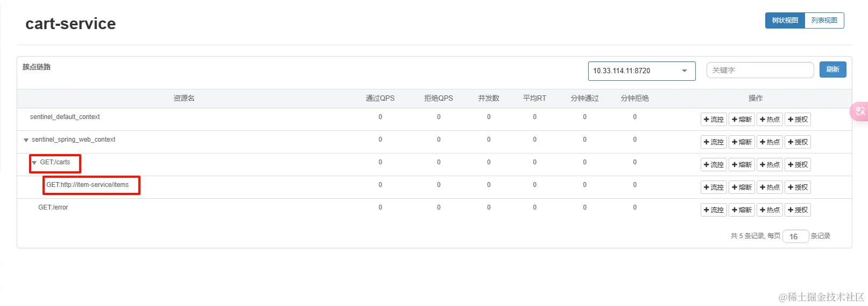This screenshot has height=306, width=868.
Task: Add 热点 rule for sentinel_default_context
Action: (x=770, y=120)
